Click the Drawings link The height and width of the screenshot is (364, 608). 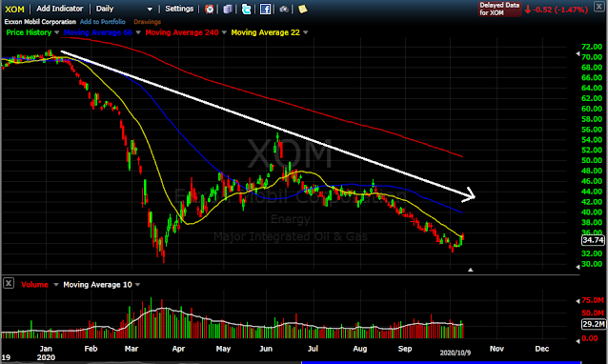coord(148,22)
